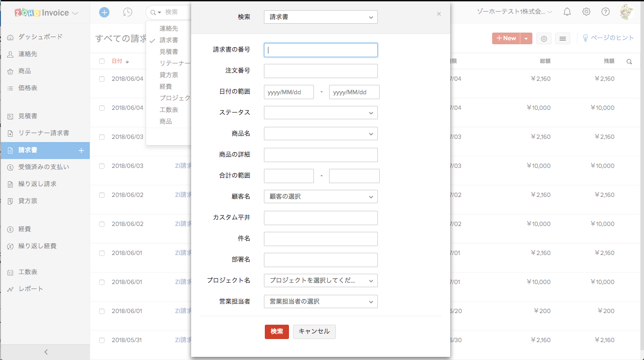Check the first 2018/06/04 invoice row checkbox
The width and height of the screenshot is (644, 360).
coord(102,79)
